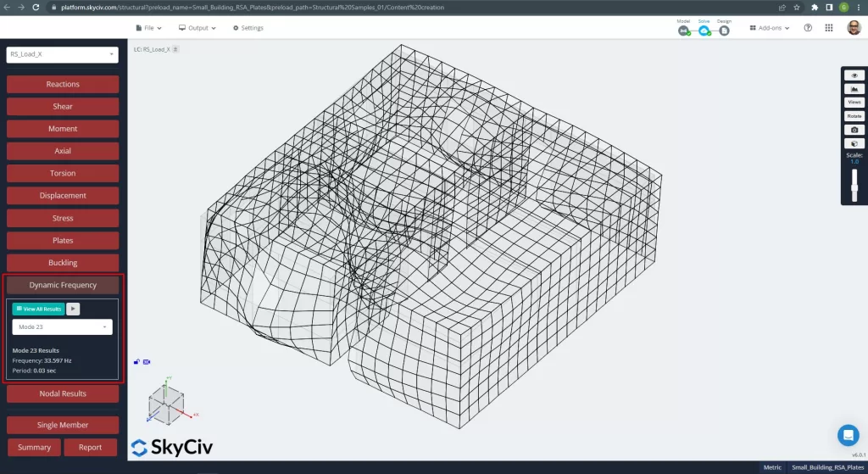The image size is (868, 474).
Task: Show Reactions results
Action: [x=63, y=84]
